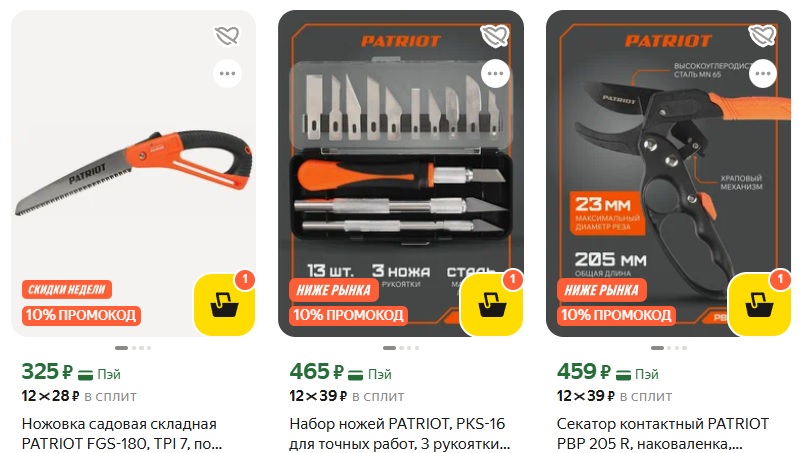The width and height of the screenshot is (804, 453).
Task: Select image carousel dots under the saw
Action: 133,348
